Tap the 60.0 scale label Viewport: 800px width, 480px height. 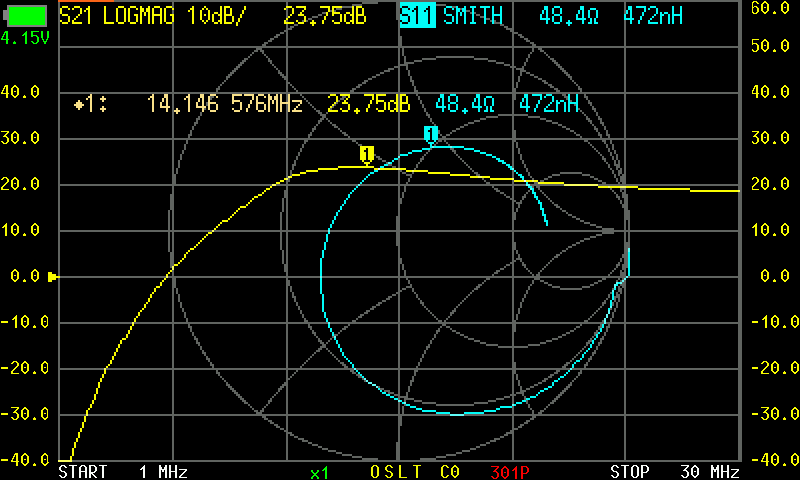[x=770, y=8]
